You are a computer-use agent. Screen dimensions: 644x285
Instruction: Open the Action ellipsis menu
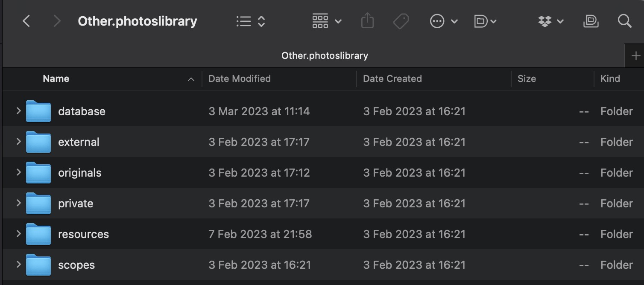pyautogui.click(x=443, y=21)
